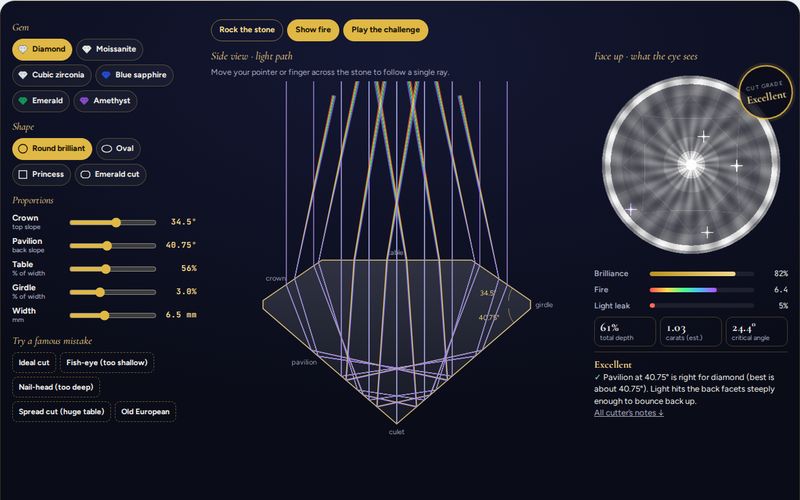Click the white diamond icon on Moissanite
800x500 pixels.
87,49
